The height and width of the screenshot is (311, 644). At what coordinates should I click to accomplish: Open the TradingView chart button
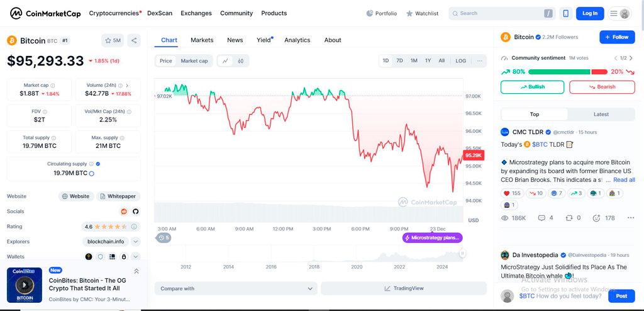(x=403, y=288)
